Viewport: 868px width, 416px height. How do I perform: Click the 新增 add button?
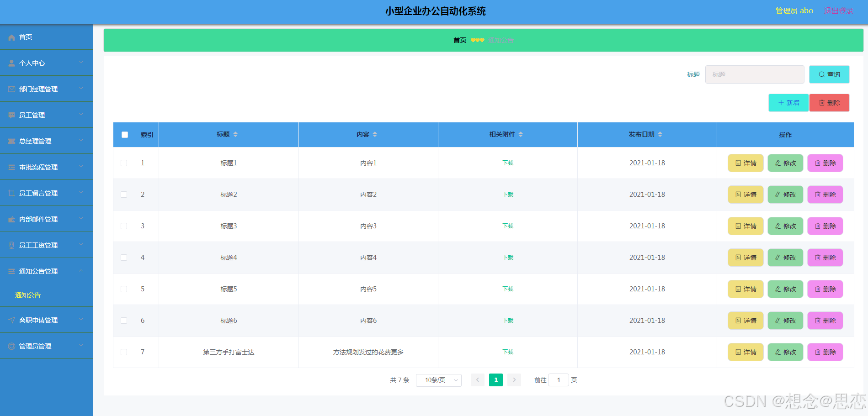click(x=788, y=103)
